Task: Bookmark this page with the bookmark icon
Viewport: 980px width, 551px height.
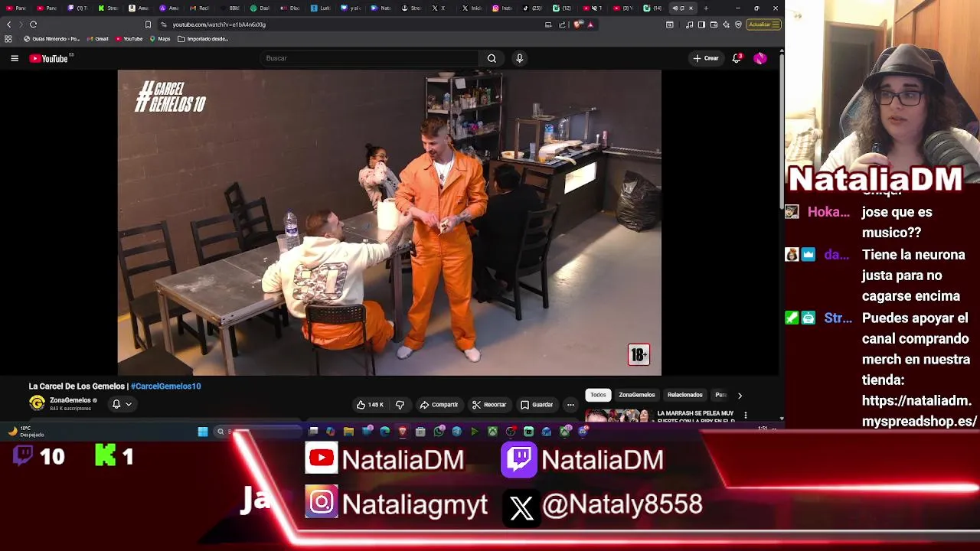Action: (148, 24)
